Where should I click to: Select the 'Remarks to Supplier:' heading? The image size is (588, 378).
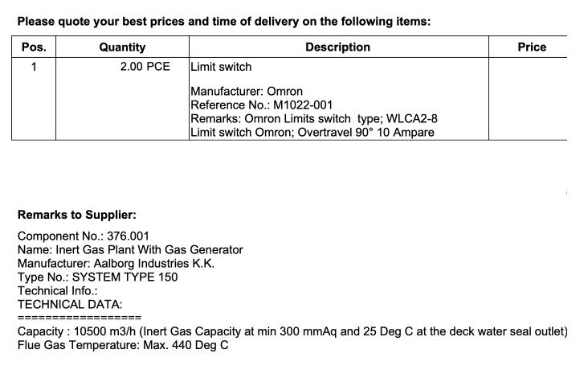(x=76, y=215)
